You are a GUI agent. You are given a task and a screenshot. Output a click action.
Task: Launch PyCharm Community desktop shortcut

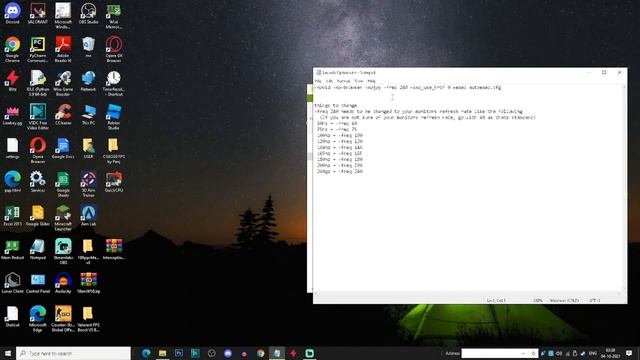[38, 49]
